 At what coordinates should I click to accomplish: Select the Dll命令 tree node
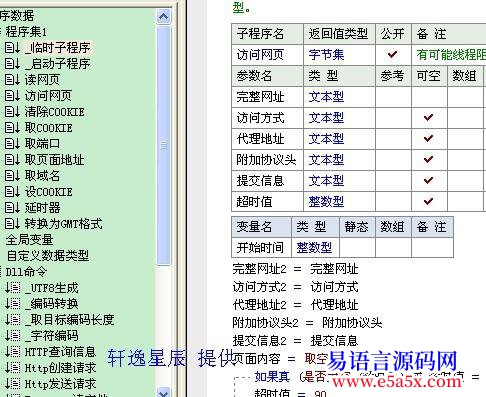26,272
